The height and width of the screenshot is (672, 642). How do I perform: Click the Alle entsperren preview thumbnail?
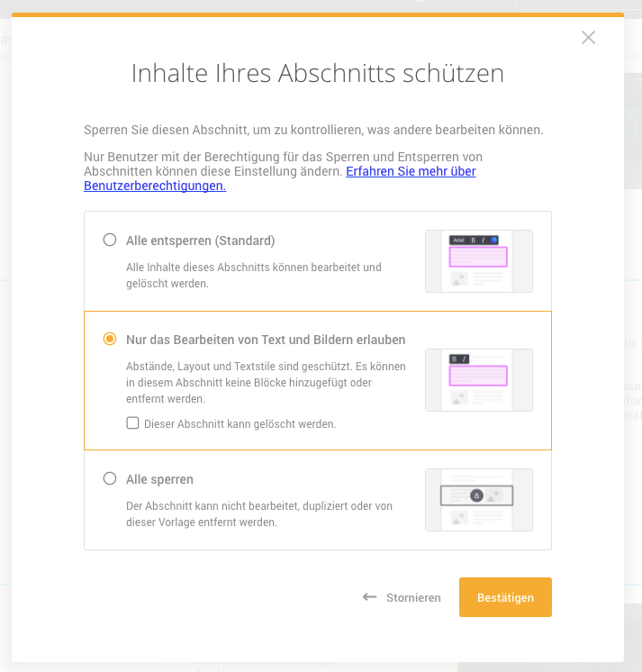point(479,261)
